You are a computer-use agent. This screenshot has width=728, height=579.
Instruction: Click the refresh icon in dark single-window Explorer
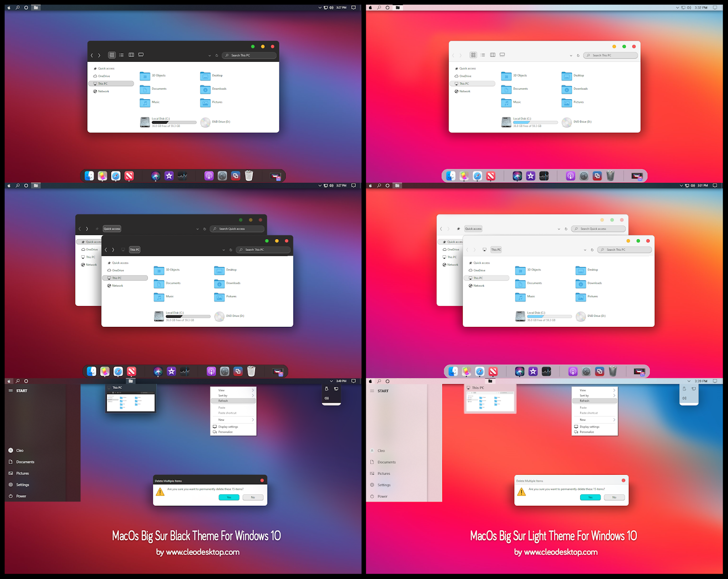pos(217,56)
